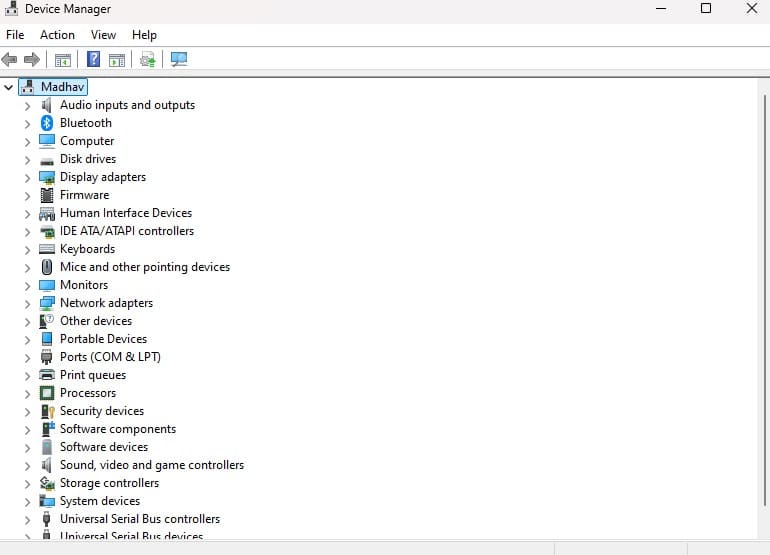Collapse the Madhav root node
Image resolution: width=770 pixels, height=555 pixels.
[8, 87]
